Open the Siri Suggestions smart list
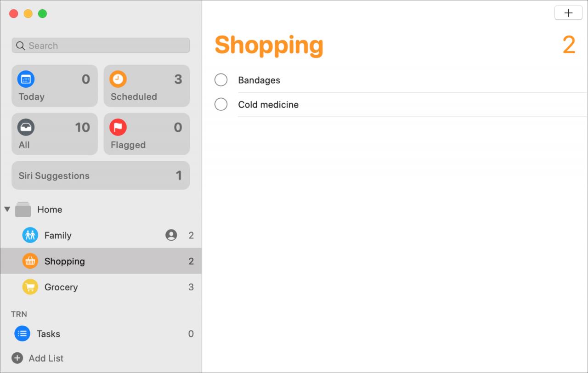This screenshot has width=588, height=373. (101, 175)
